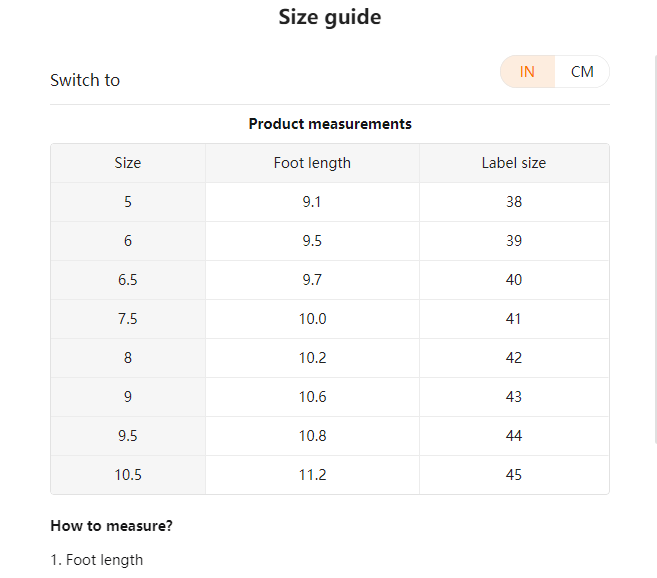Screen dimensions: 657x578
Task: Click the '1. Foot length' step text
Action: 97,560
